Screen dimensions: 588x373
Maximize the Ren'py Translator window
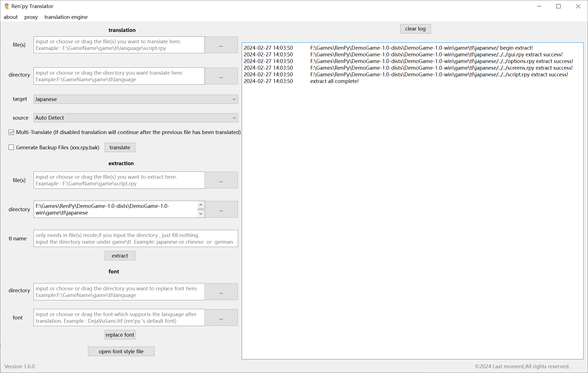tap(559, 6)
